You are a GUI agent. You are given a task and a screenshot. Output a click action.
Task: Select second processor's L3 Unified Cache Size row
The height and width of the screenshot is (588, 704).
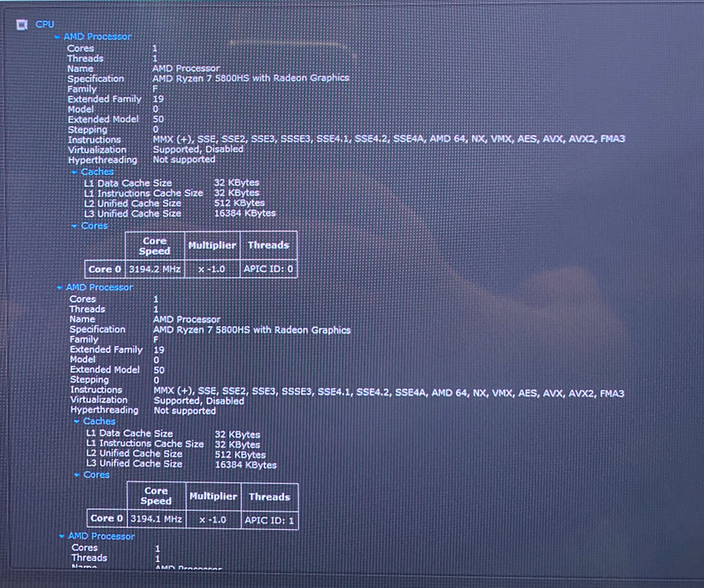[181, 465]
